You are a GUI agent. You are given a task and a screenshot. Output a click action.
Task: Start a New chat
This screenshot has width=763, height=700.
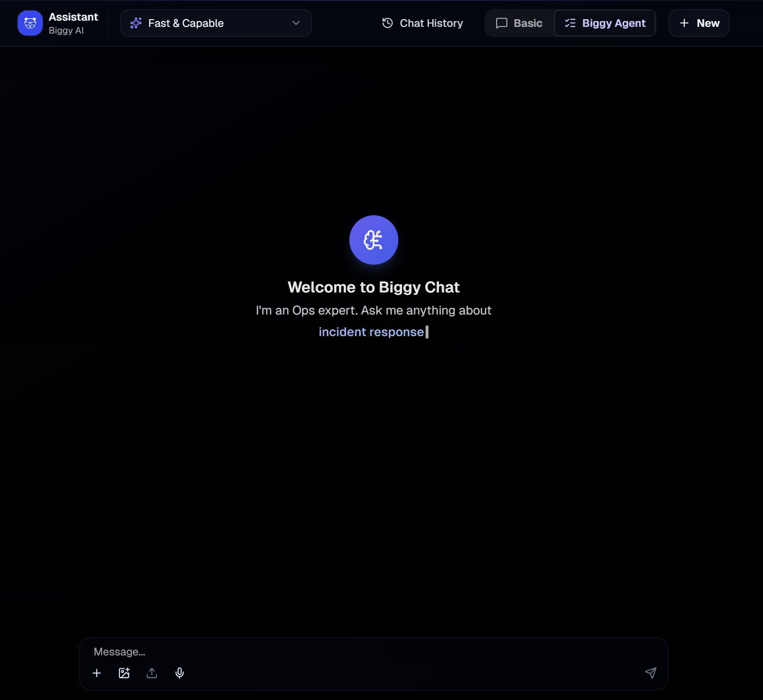[699, 23]
